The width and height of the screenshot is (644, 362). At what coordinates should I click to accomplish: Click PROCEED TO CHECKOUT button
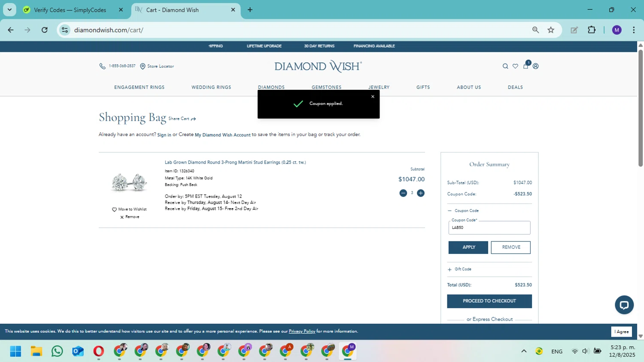tap(489, 301)
